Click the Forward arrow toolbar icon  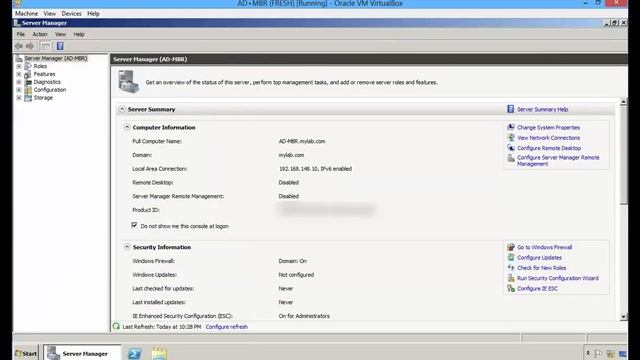(x=30, y=46)
